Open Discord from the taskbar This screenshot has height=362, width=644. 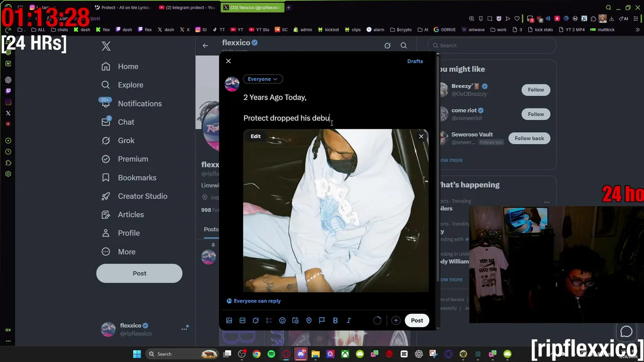pyautogui.click(x=301, y=354)
